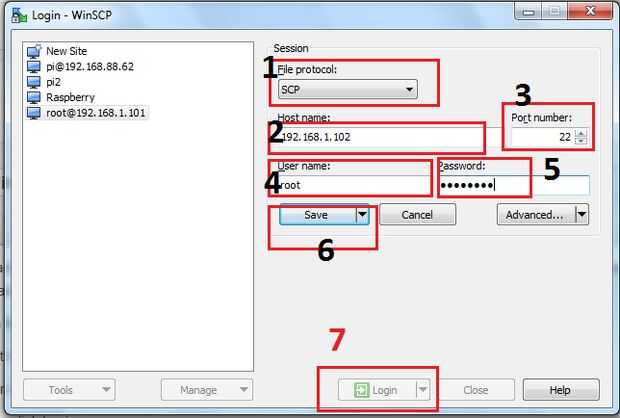This screenshot has height=418, width=620.
Task: Click the WinSCP title bar application icon
Action: tap(19, 15)
